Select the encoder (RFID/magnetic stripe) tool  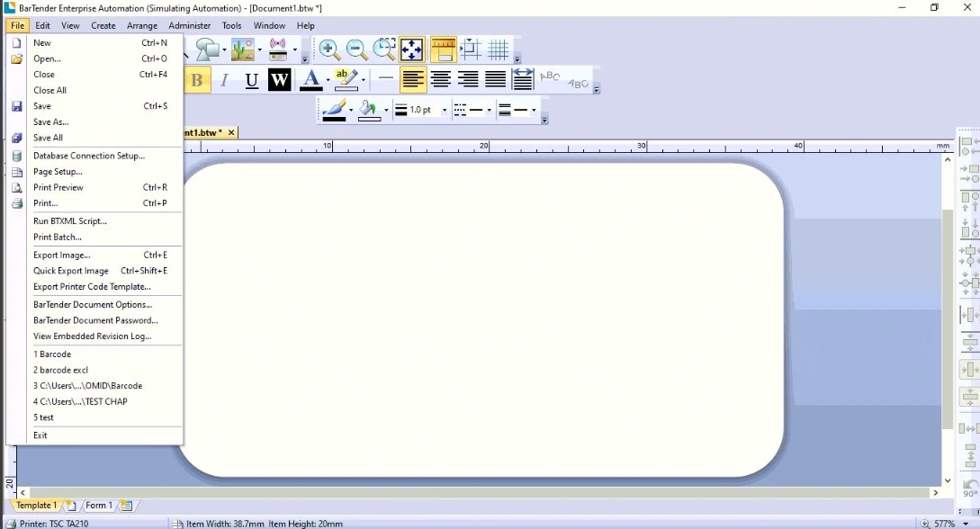point(277,49)
